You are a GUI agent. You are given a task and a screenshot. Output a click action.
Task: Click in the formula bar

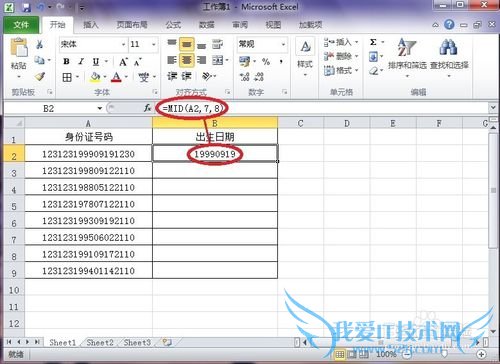pos(322,108)
